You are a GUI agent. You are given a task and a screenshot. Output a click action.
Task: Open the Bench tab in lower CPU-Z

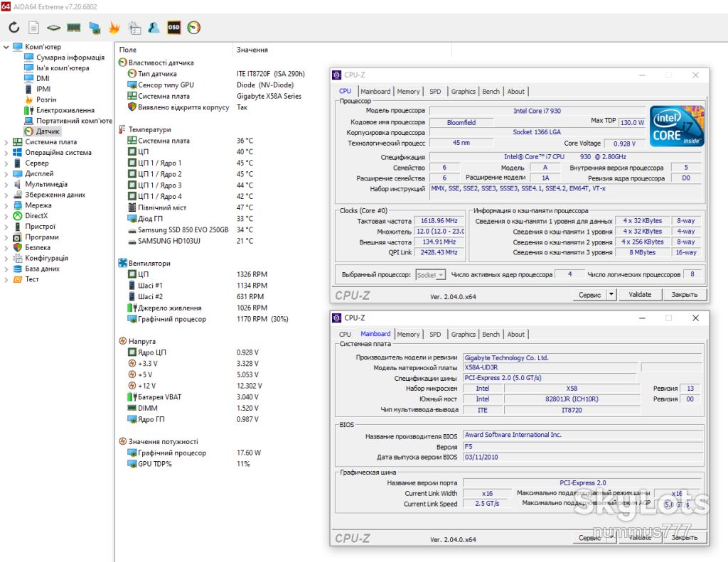tap(491, 334)
